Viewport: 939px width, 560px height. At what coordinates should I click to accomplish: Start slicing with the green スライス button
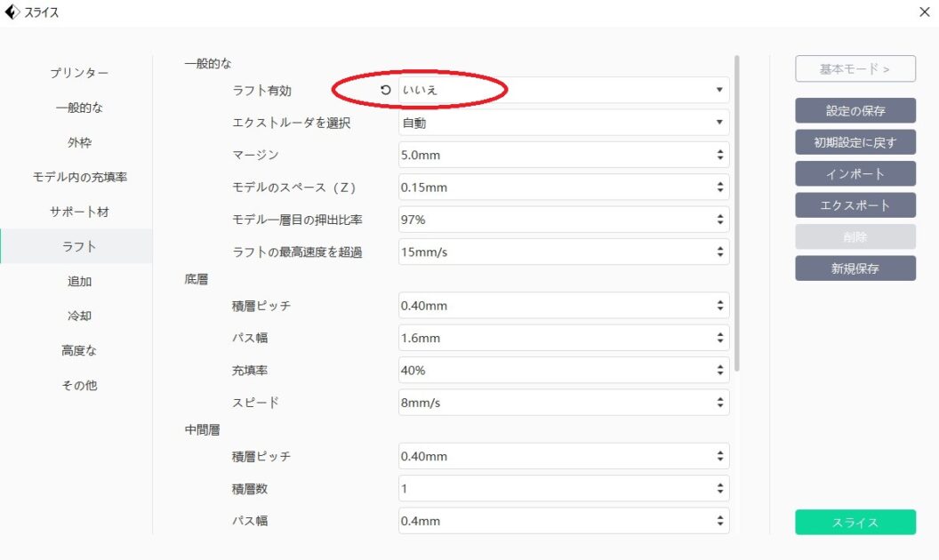coord(855,523)
